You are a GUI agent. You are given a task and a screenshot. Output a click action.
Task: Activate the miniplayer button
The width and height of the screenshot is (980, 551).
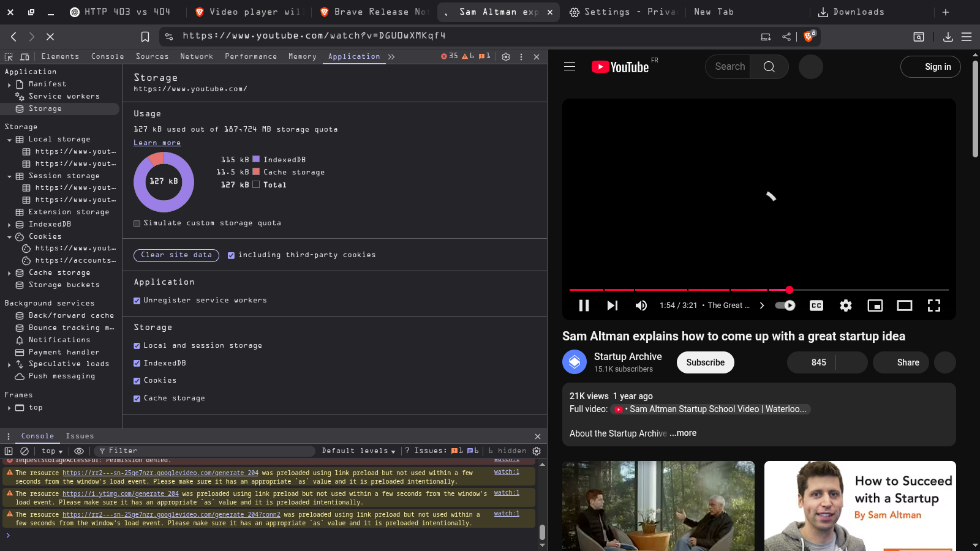[x=875, y=305]
